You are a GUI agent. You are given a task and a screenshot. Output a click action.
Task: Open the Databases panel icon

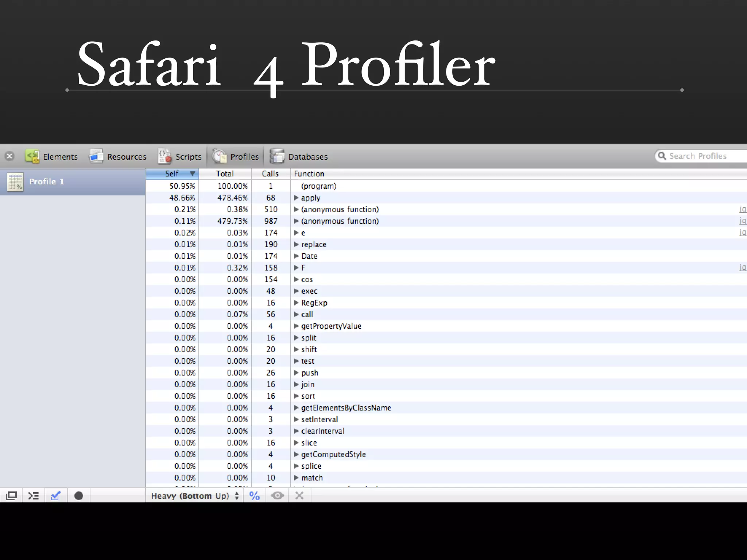point(277,156)
